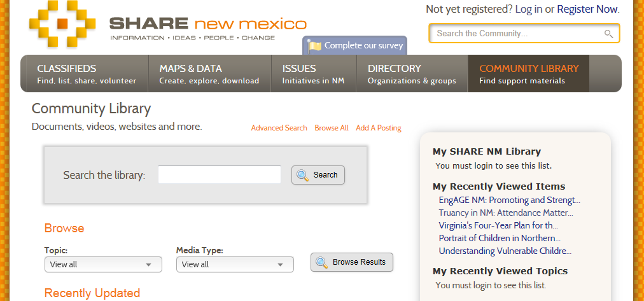
Task: Click the Browse All link
Action: (x=332, y=128)
